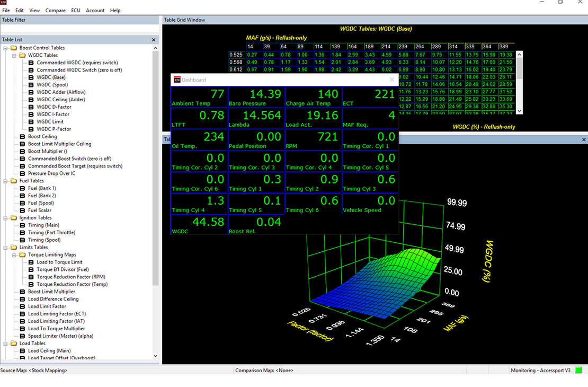Open the Help menu
The height and width of the screenshot is (387, 588).
(115, 11)
